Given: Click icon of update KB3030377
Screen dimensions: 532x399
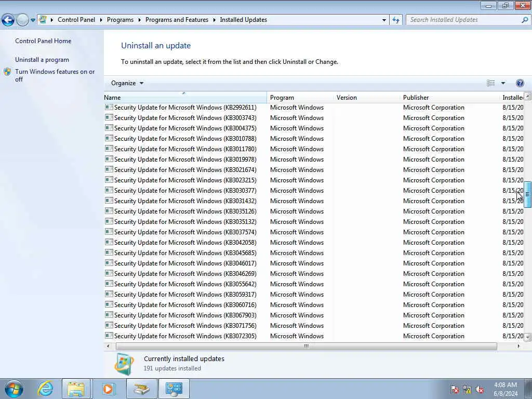Looking at the screenshot, I should click(x=109, y=190).
